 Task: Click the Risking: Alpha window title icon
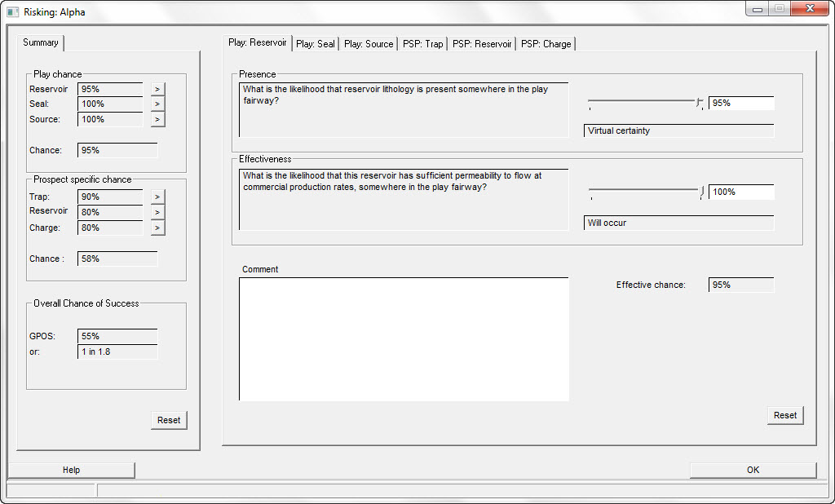tap(12, 12)
